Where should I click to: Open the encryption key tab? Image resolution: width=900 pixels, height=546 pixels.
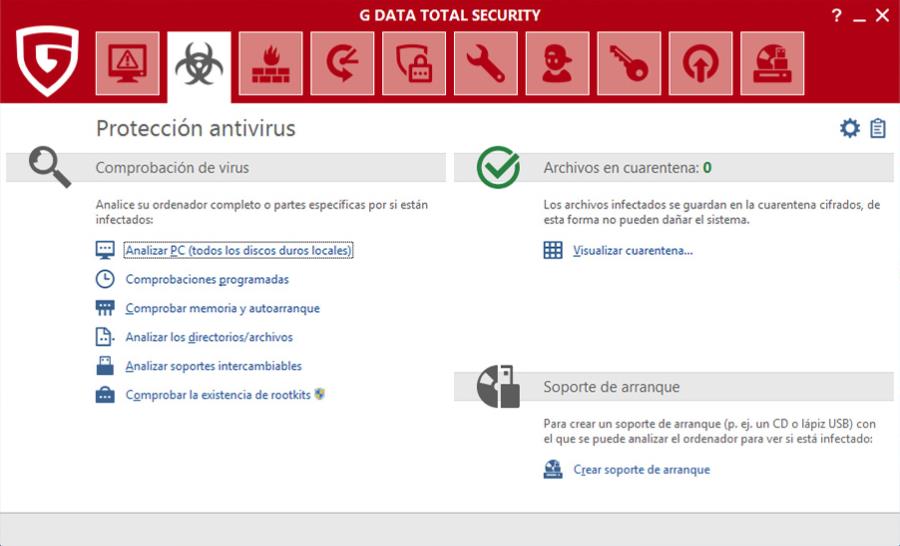point(629,63)
